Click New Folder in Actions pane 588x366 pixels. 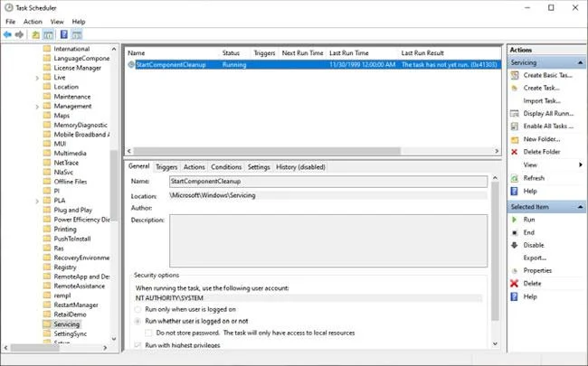tap(542, 139)
